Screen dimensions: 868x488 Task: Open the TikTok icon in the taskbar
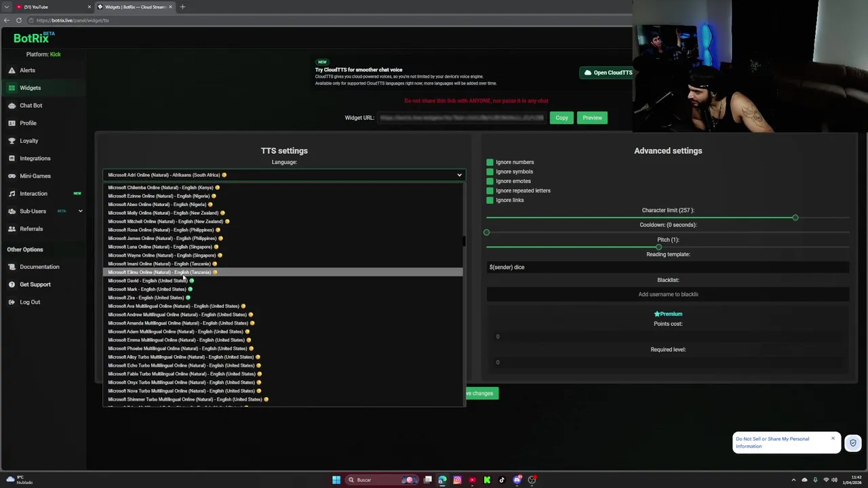click(502, 480)
